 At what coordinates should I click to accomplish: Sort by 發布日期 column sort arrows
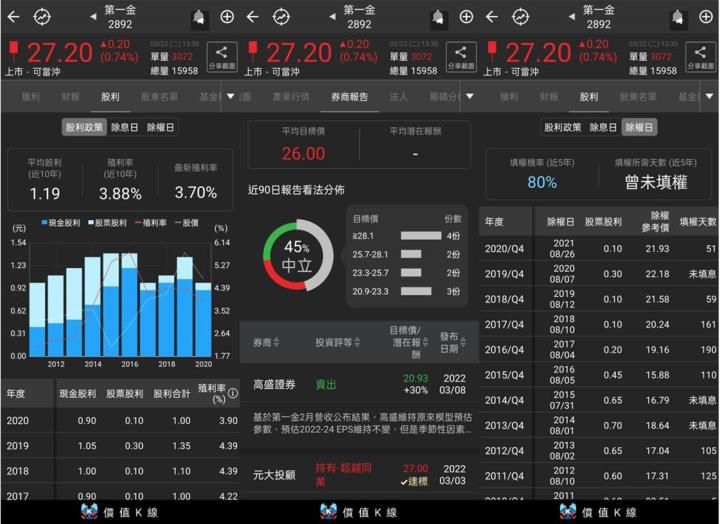click(x=463, y=342)
